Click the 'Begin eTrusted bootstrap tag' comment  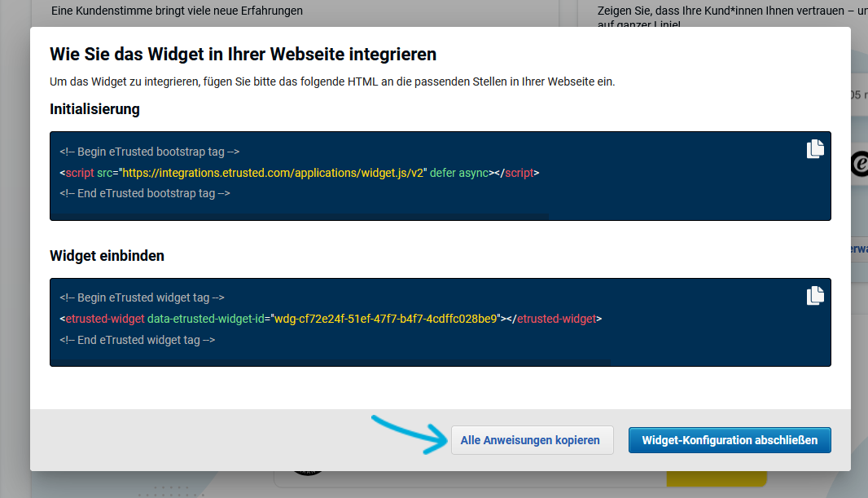point(150,152)
